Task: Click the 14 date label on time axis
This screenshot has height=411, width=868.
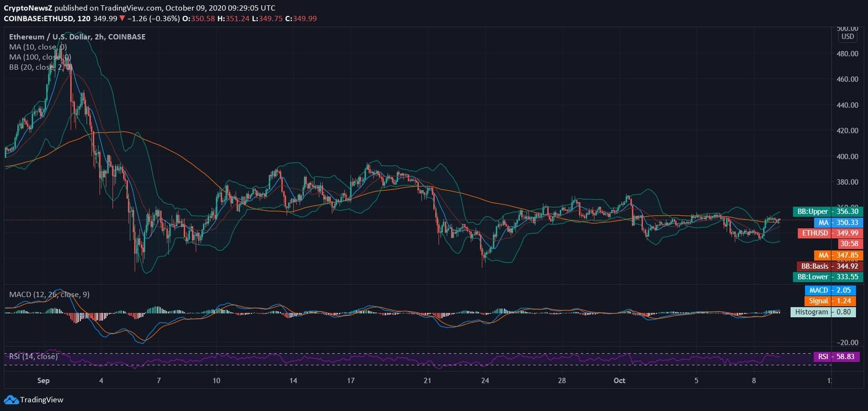Action: click(293, 381)
